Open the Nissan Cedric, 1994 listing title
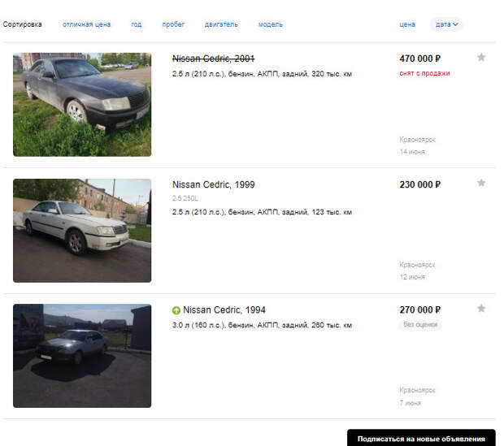 (x=224, y=310)
